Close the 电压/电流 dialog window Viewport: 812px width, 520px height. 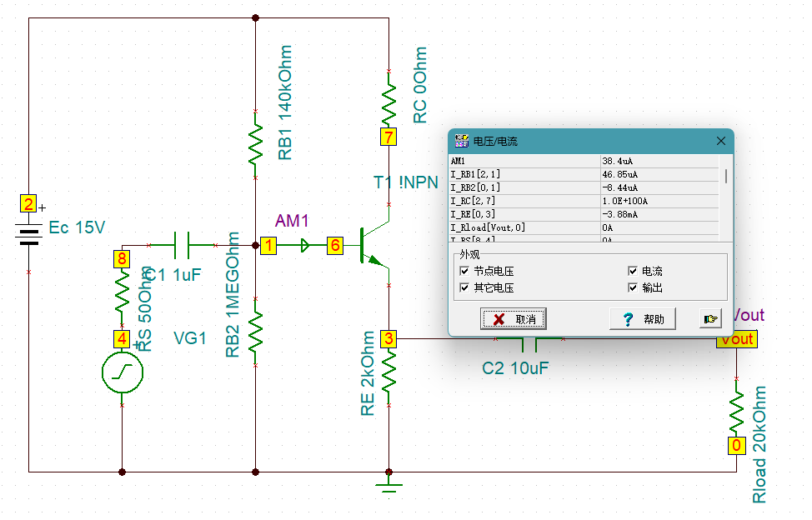point(721,141)
